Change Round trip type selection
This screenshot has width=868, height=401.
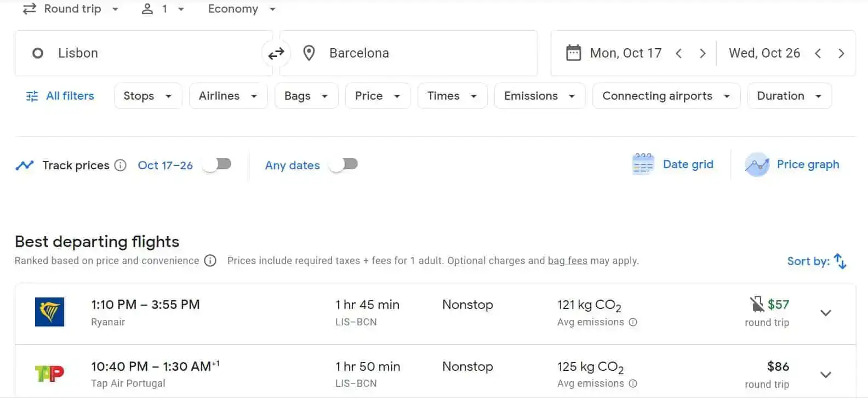(x=71, y=9)
